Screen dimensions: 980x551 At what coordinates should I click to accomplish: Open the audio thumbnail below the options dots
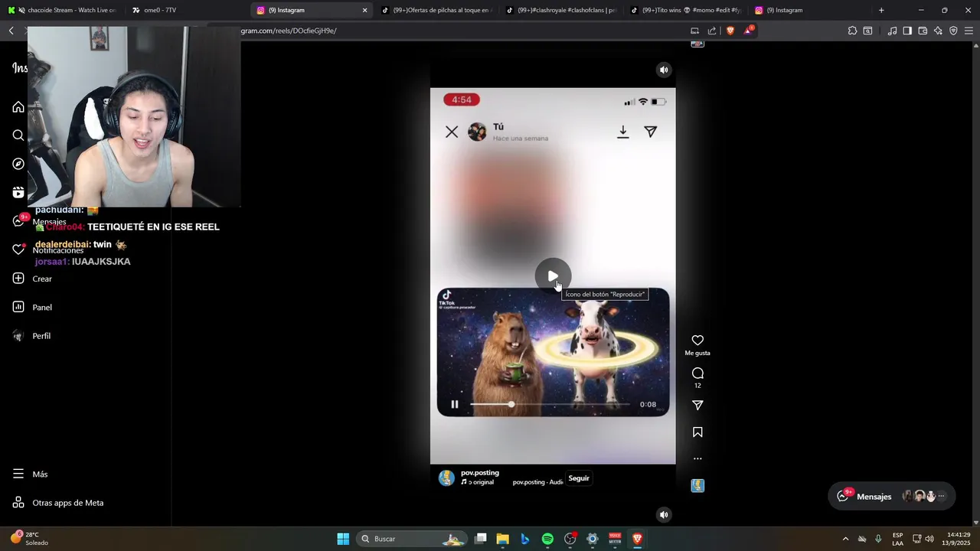(697, 486)
